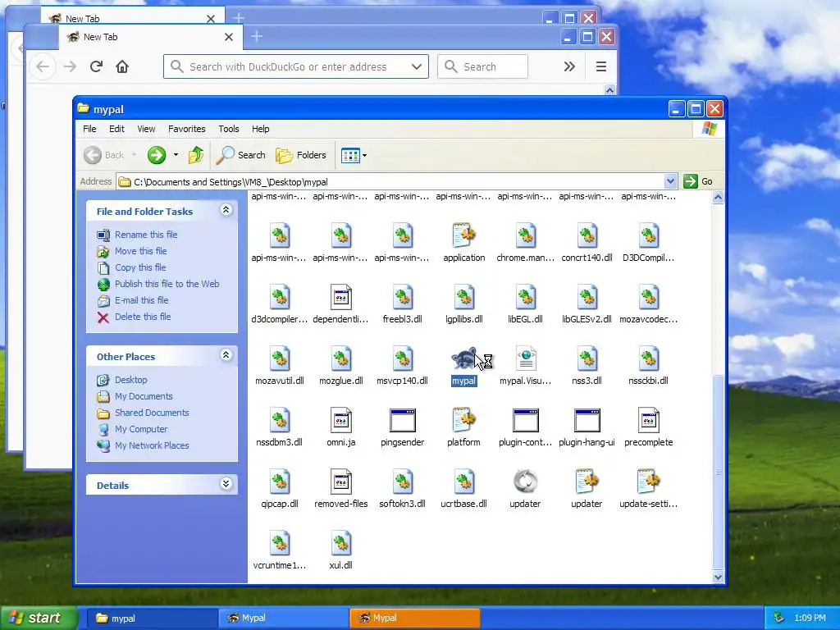Click the Mypal Search box

pos(482,67)
